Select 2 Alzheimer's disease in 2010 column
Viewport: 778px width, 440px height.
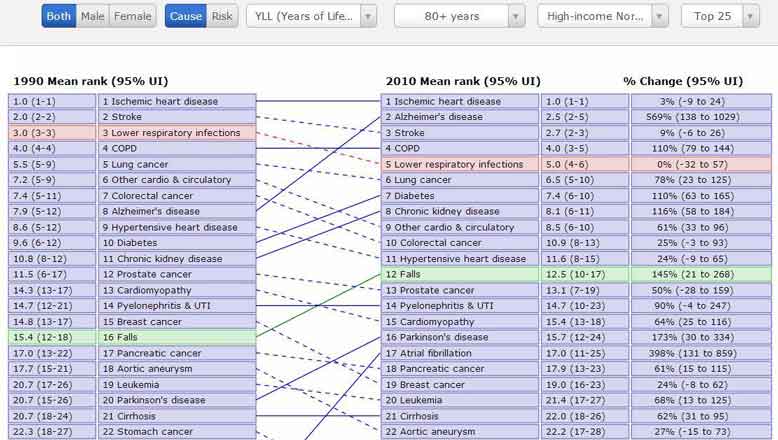tap(459, 117)
